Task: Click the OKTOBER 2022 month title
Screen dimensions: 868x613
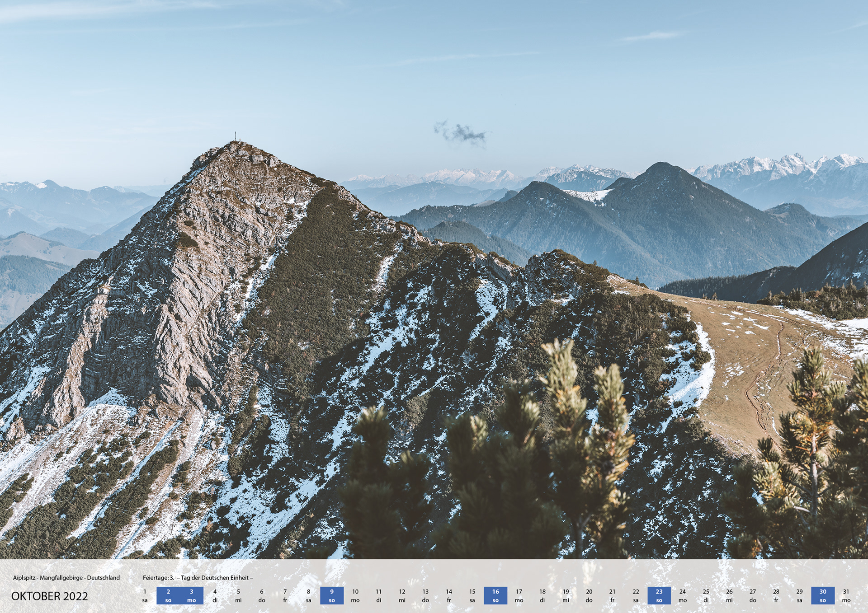Action: (50, 596)
